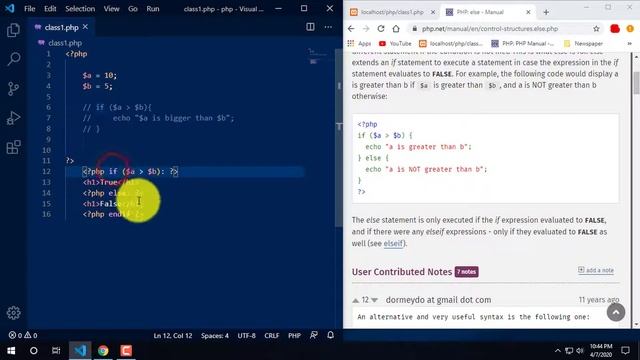
Task: Follow the elseif link
Action: pos(393,243)
